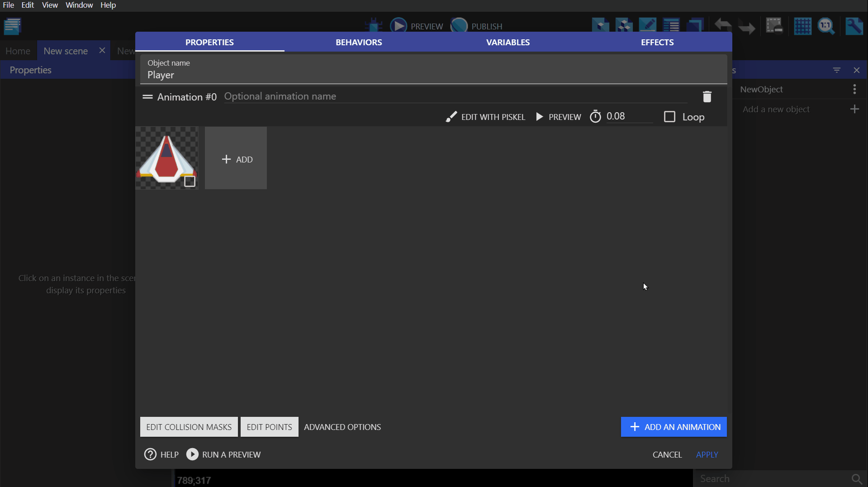Click the plus icon to add a new object

(854, 109)
